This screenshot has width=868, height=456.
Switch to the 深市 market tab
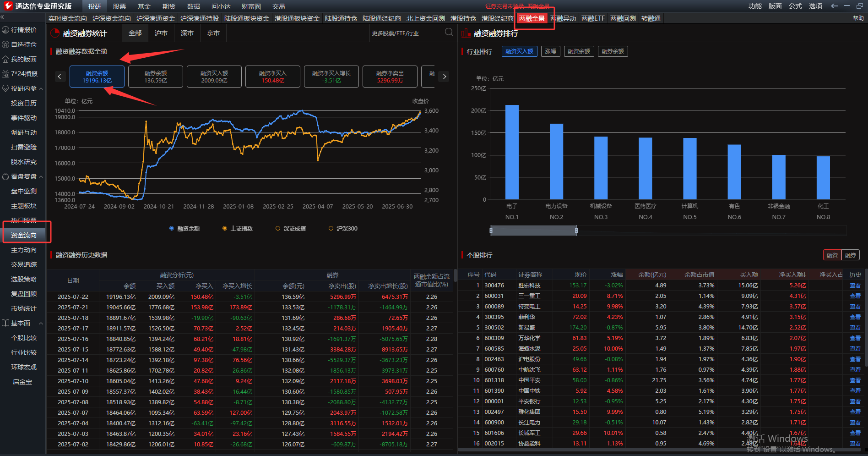point(187,33)
